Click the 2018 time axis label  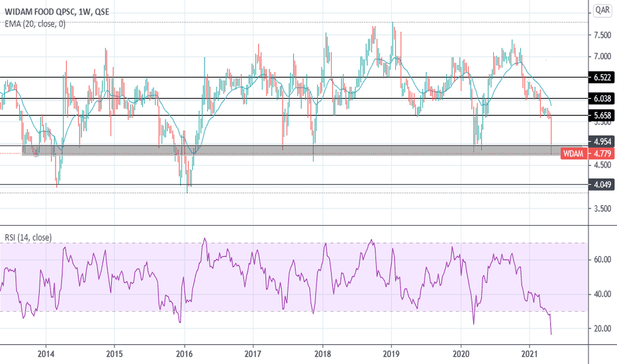coord(322,354)
